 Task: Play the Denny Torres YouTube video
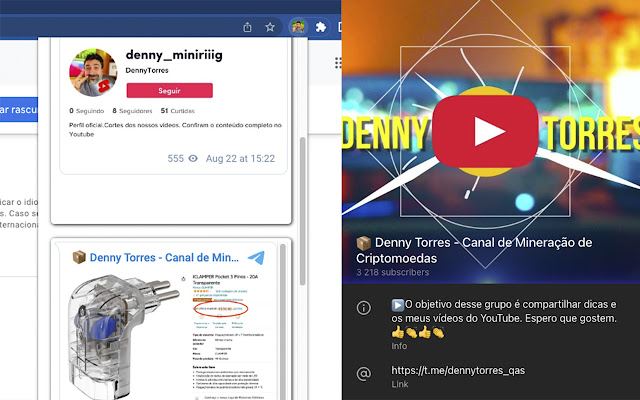pos(485,131)
